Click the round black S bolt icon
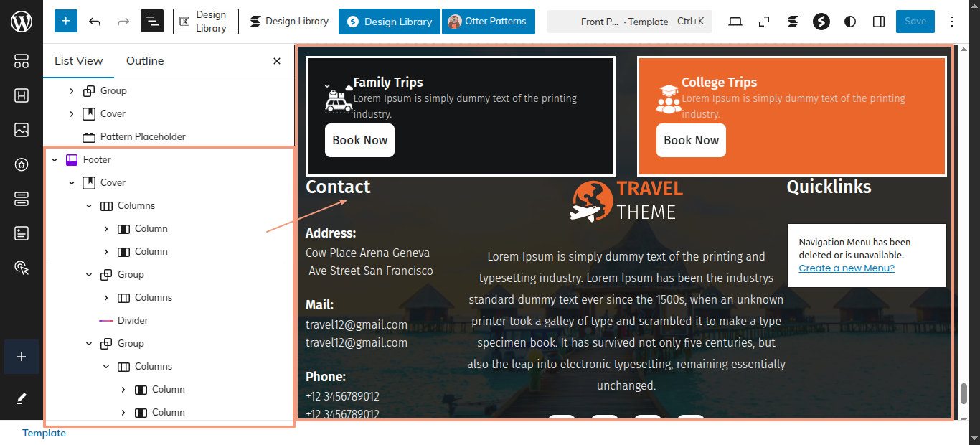The height and width of the screenshot is (445, 980). (x=821, y=22)
